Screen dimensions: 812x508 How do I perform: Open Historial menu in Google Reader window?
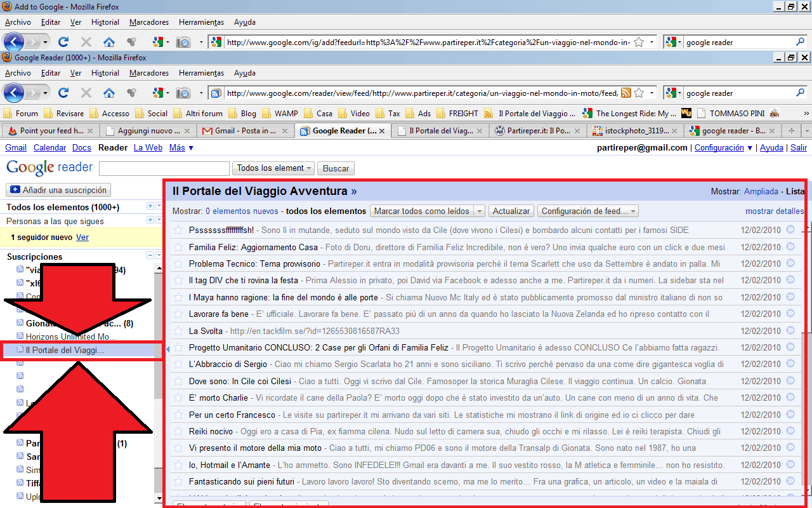click(x=105, y=73)
